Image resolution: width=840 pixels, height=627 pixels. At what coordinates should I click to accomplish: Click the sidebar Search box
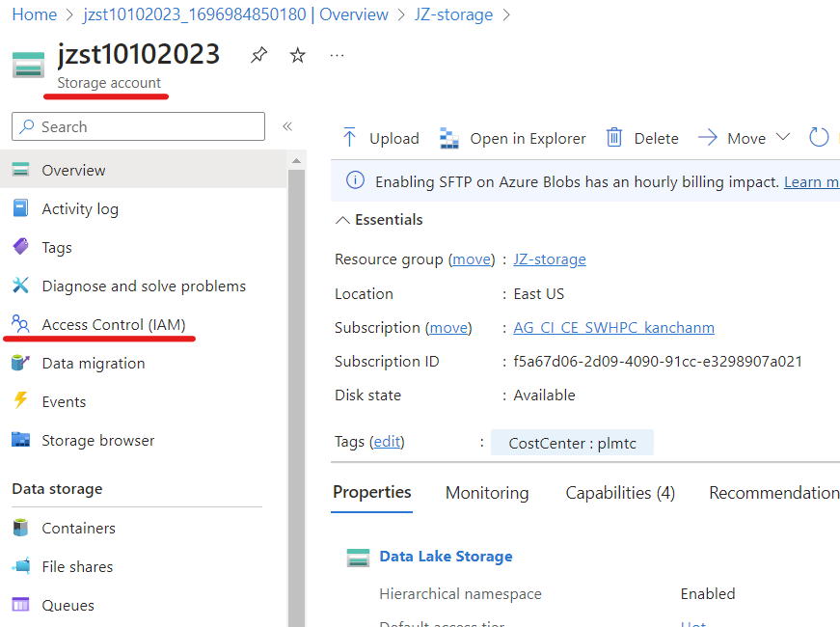point(138,126)
